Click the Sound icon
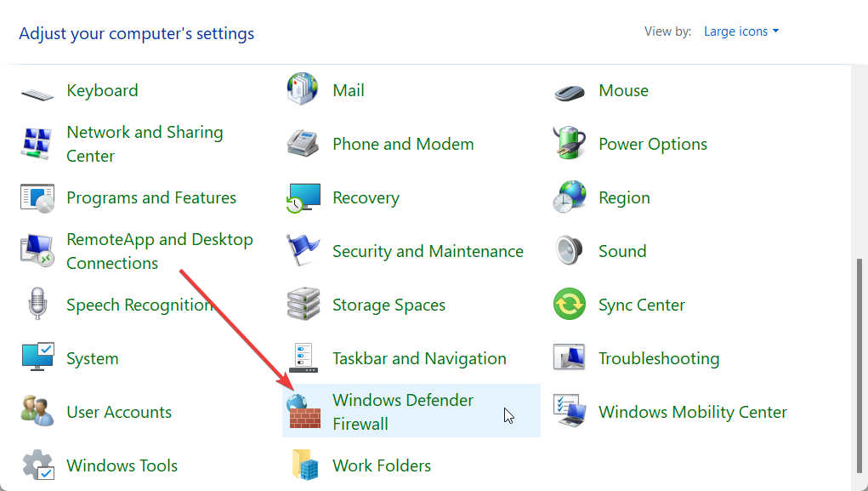 coord(621,251)
